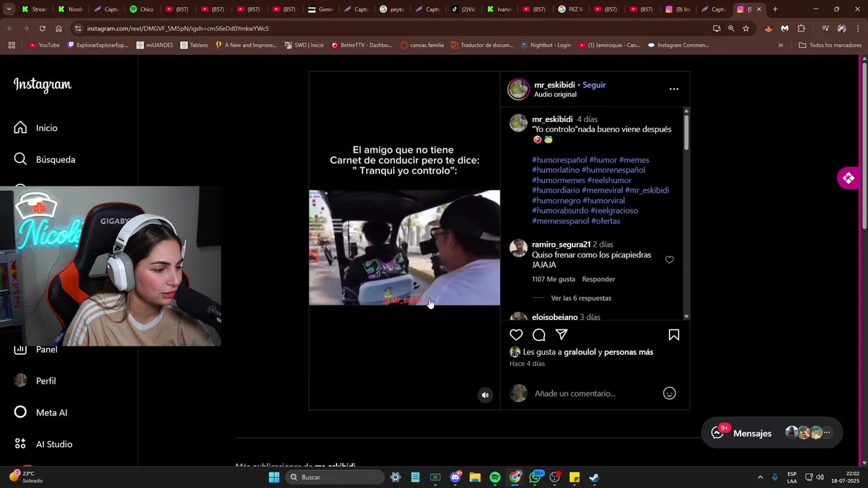Click the Instagram logo
The height and width of the screenshot is (488, 868).
(x=43, y=85)
